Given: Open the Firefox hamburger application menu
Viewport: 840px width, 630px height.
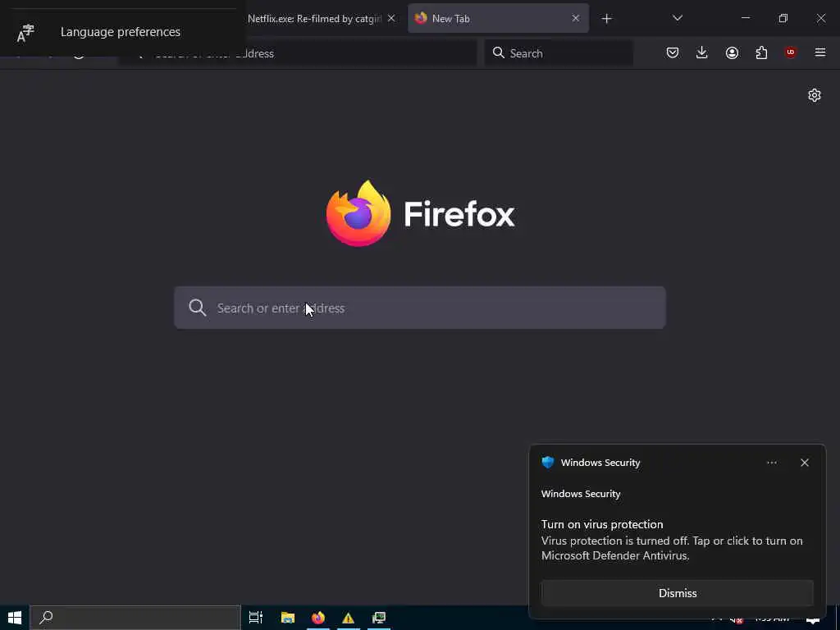Looking at the screenshot, I should [x=820, y=52].
